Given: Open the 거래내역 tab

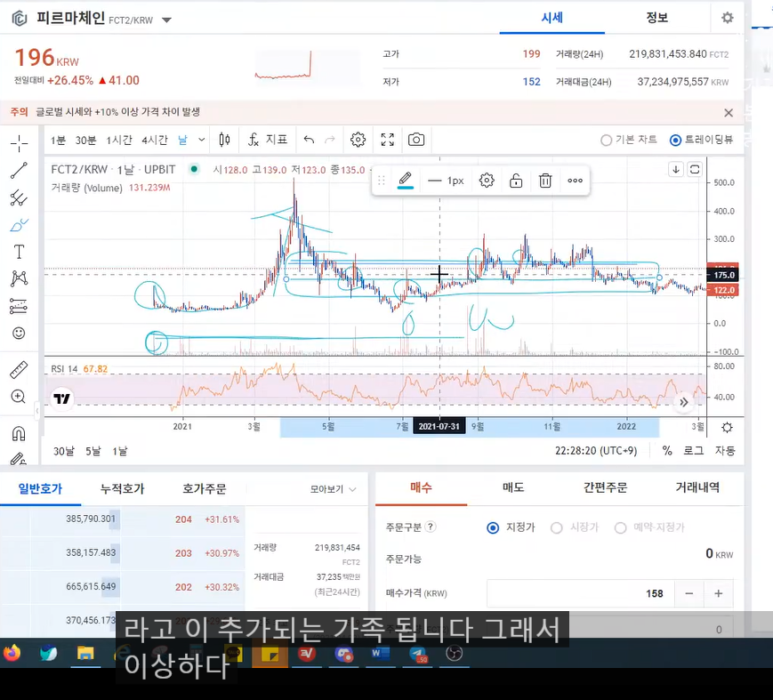Looking at the screenshot, I should [x=697, y=487].
